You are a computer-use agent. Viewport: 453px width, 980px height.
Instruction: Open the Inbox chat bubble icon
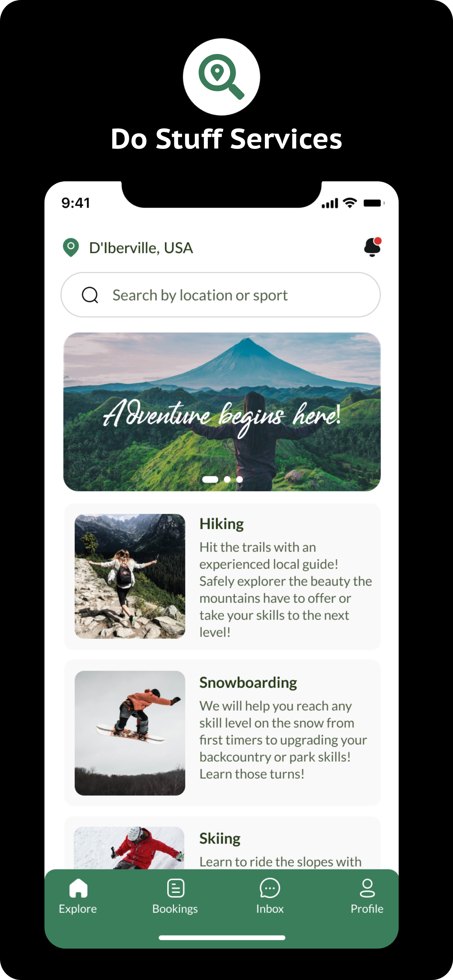coord(270,888)
